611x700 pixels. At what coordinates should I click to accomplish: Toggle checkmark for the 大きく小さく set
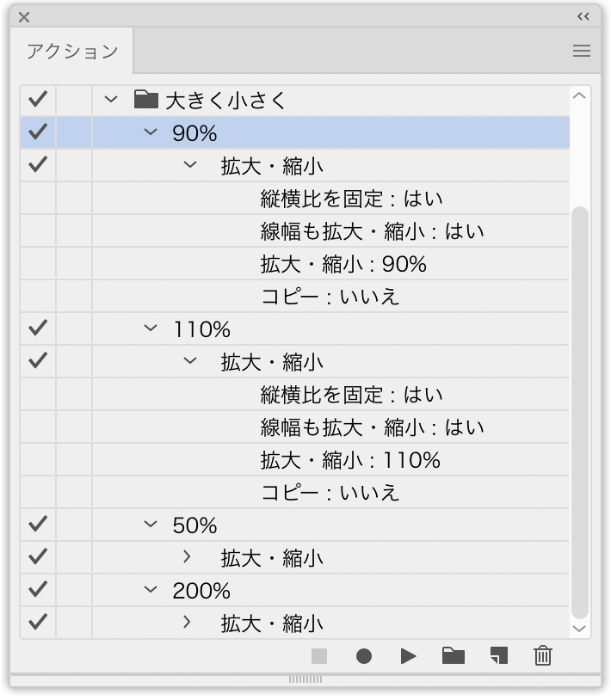37,100
